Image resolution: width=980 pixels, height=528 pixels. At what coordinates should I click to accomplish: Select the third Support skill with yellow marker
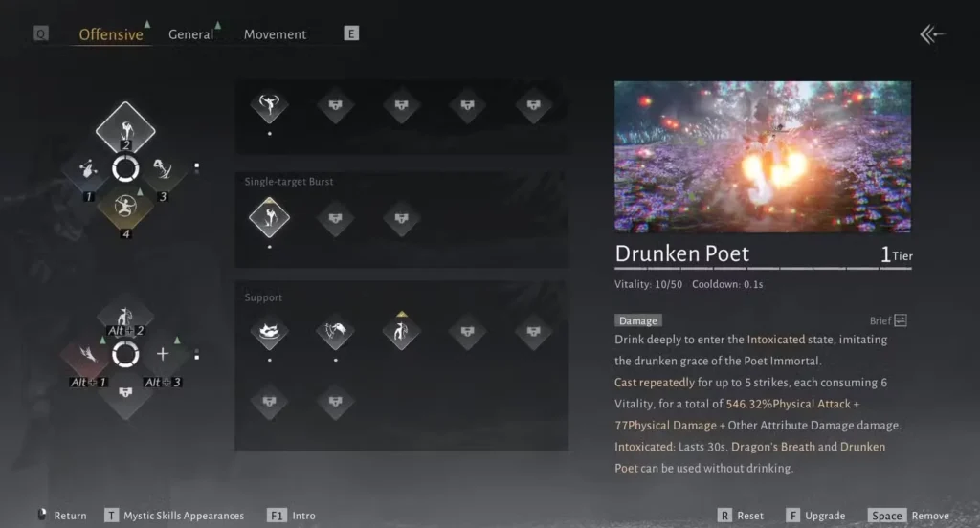(x=401, y=331)
